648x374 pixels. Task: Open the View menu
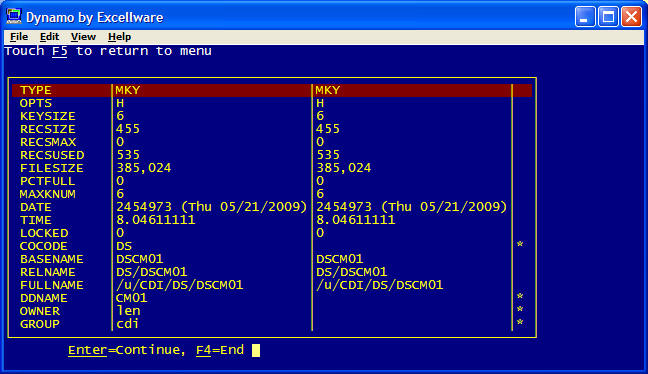(83, 37)
